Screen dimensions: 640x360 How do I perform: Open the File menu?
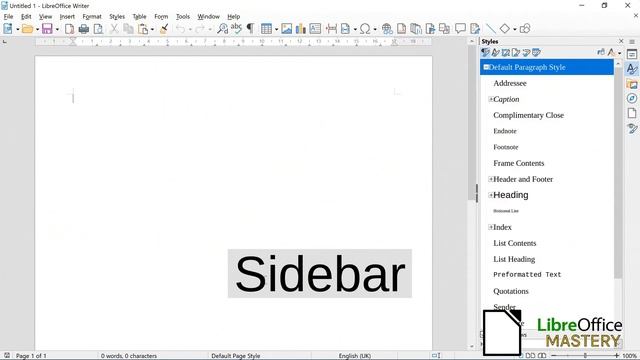point(8,17)
